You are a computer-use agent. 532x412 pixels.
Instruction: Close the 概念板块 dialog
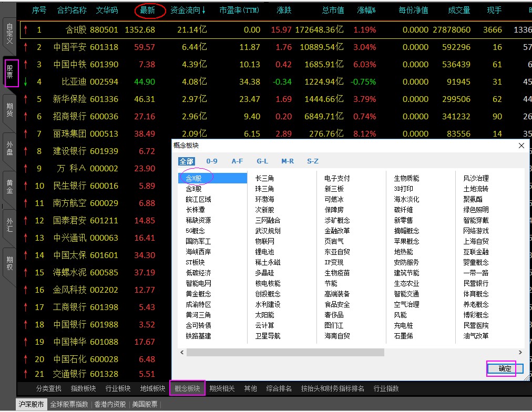pos(521,146)
